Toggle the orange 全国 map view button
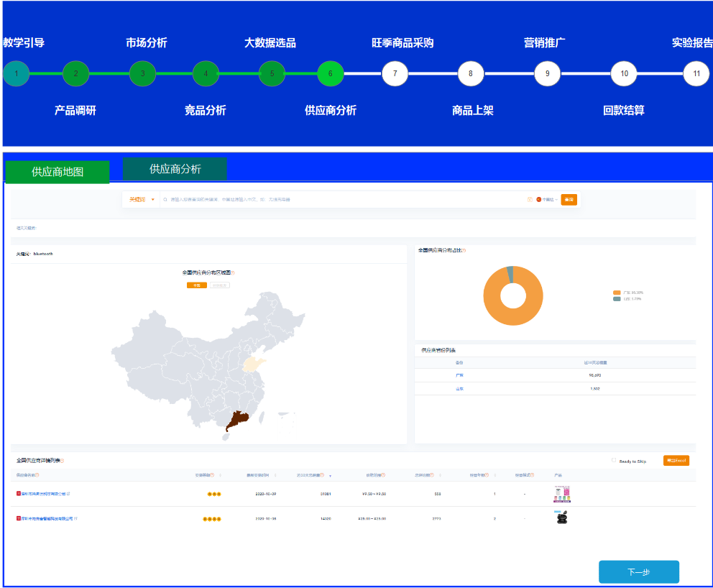This screenshot has height=588, width=713. (x=196, y=285)
